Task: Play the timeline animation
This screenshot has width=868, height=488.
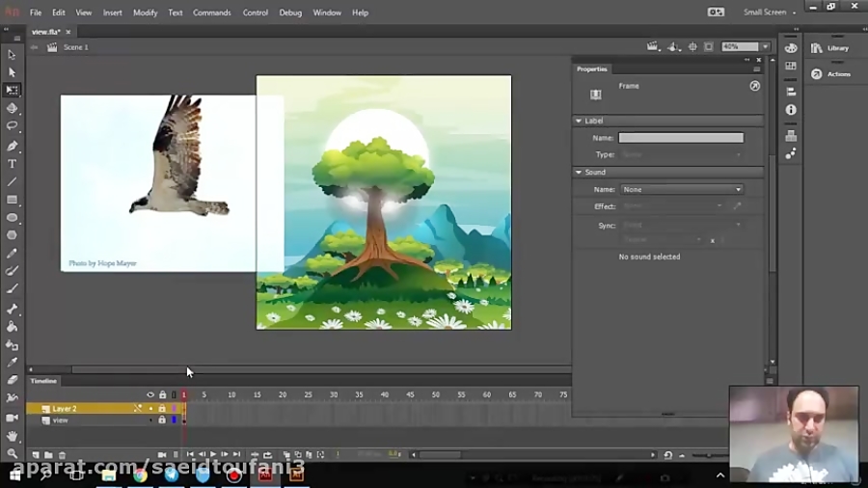Action: coord(213,455)
